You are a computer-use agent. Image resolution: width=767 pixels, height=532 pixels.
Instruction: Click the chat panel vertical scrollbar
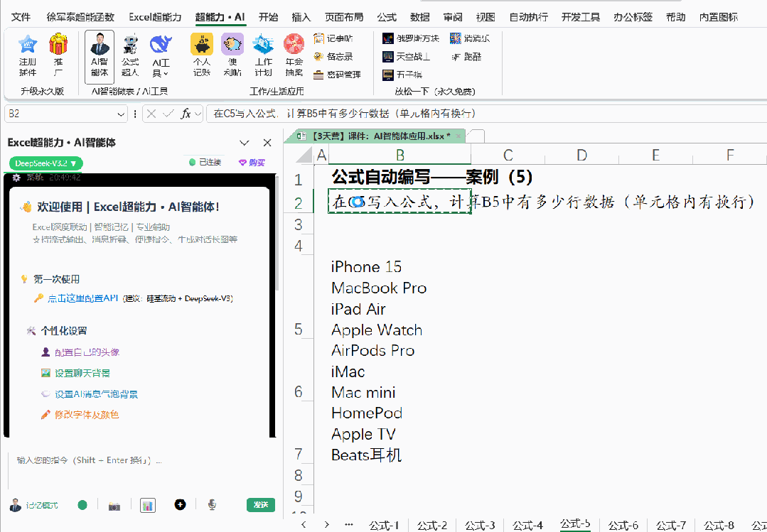point(277,233)
